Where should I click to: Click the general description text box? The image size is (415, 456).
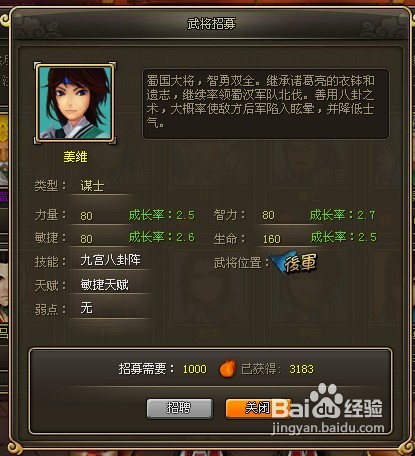[x=266, y=104]
